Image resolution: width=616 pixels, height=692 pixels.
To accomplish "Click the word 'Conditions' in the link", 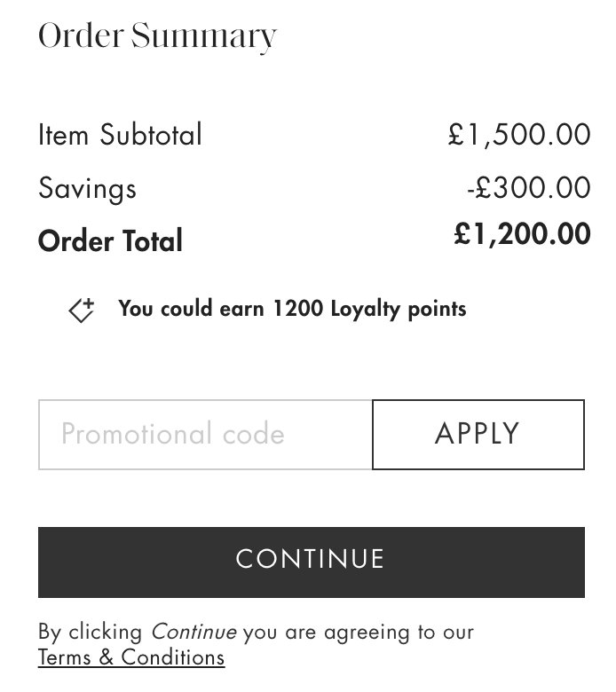I will [x=173, y=657].
